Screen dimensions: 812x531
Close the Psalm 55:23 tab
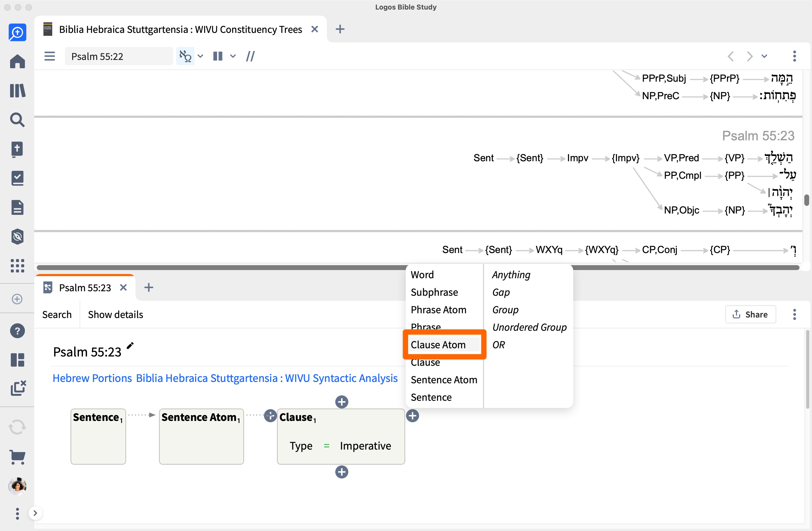(x=123, y=288)
